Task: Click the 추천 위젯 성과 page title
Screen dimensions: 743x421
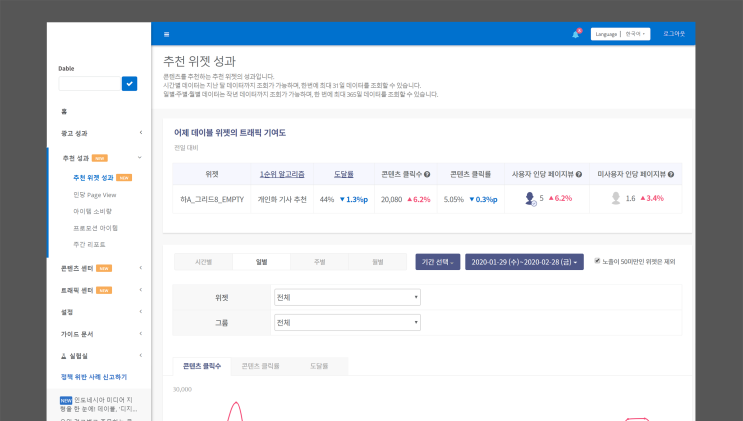Action: pyautogui.click(x=199, y=61)
